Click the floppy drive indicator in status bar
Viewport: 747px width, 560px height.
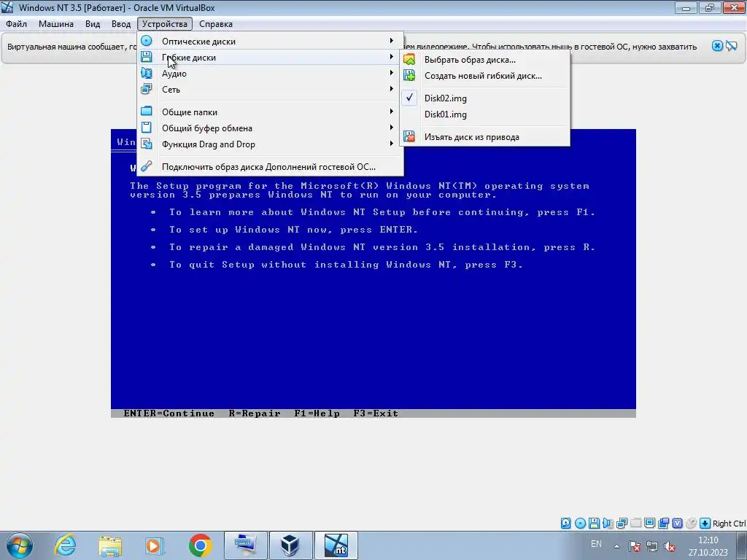(x=594, y=524)
